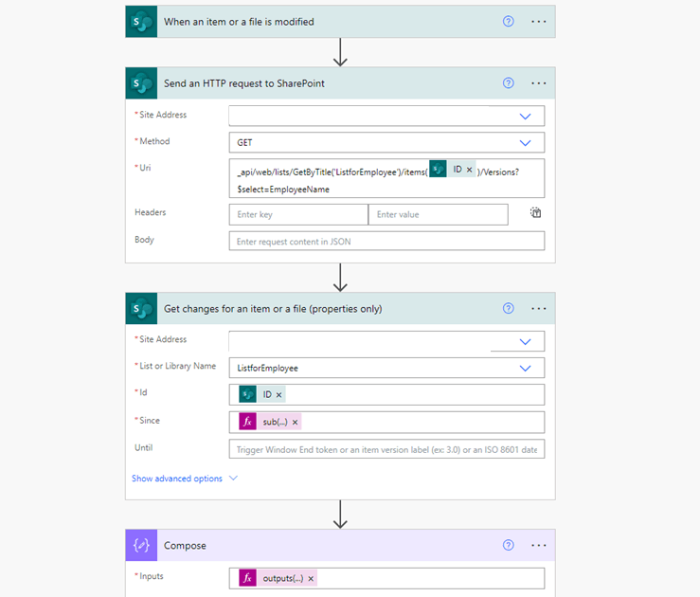Click the SharePoint icon on the modified trigger
This screenshot has width=700, height=597.
point(141,22)
